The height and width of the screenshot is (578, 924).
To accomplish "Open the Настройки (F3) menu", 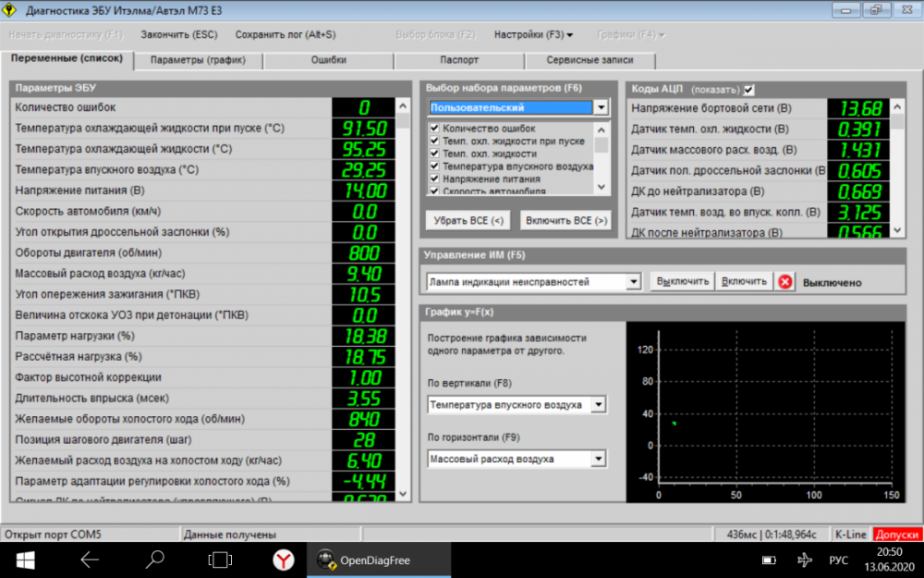I will (x=533, y=34).
